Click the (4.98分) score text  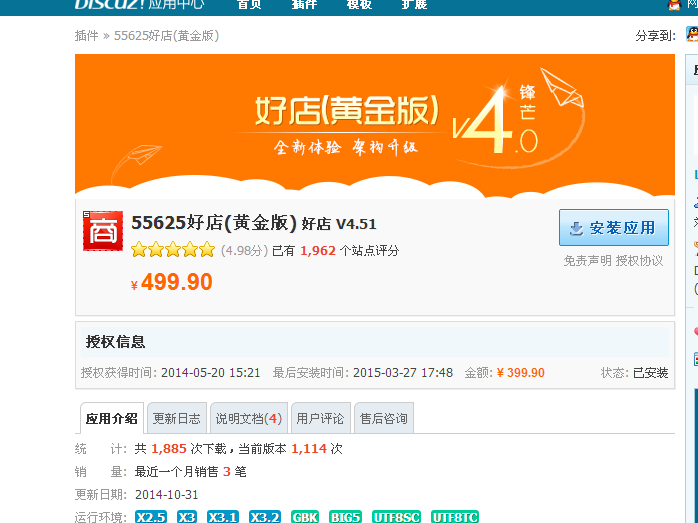tap(244, 251)
